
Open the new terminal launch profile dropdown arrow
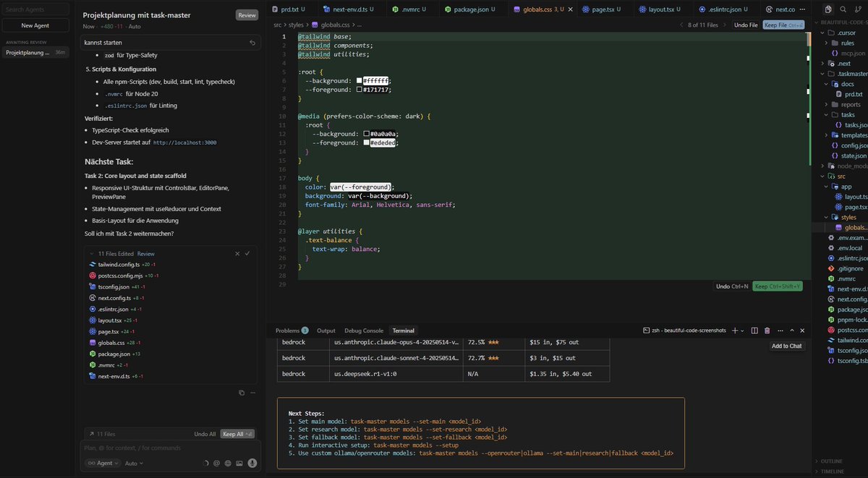pos(742,330)
